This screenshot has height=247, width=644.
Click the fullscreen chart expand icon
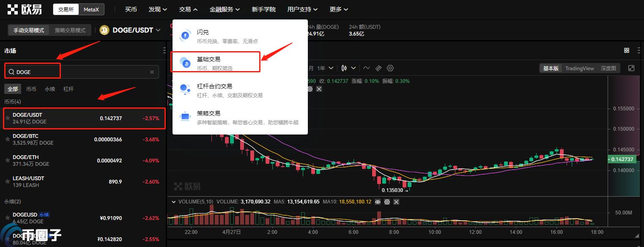631,68
